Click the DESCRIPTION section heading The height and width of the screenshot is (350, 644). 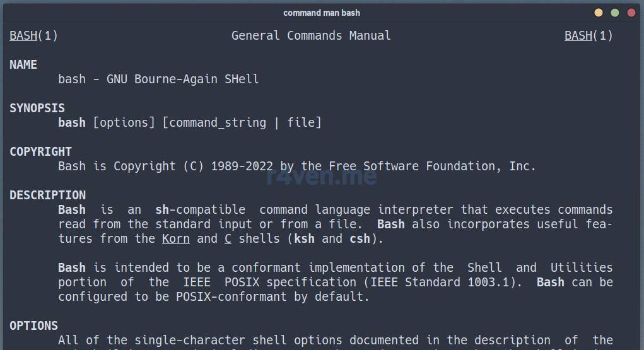[47, 195]
